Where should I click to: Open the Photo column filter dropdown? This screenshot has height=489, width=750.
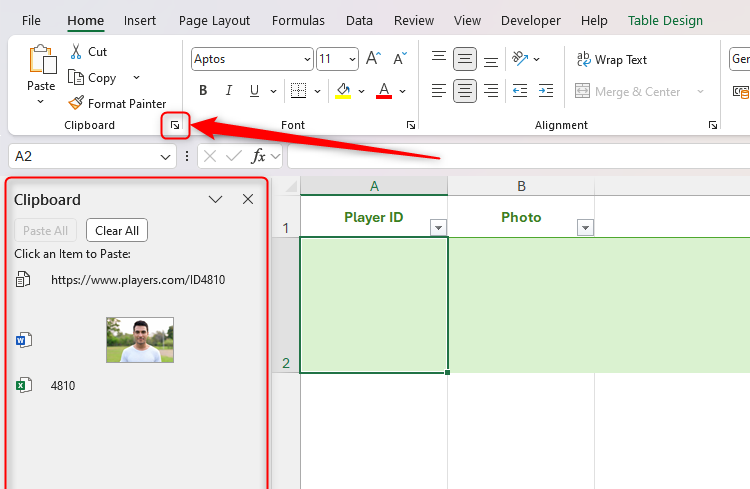(585, 228)
